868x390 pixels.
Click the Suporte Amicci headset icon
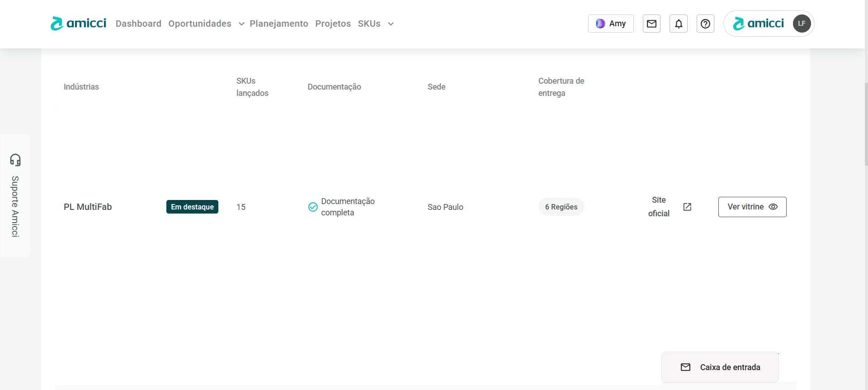[x=15, y=160]
